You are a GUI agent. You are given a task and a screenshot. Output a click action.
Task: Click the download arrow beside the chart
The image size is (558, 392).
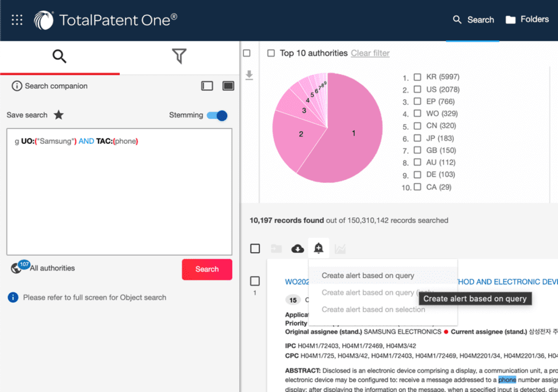point(249,75)
